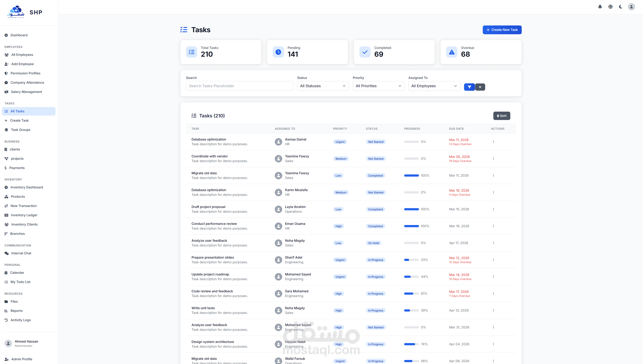Viewport: 643px width, 364px height.
Task: Click the Pending clock icon card
Action: click(x=278, y=52)
